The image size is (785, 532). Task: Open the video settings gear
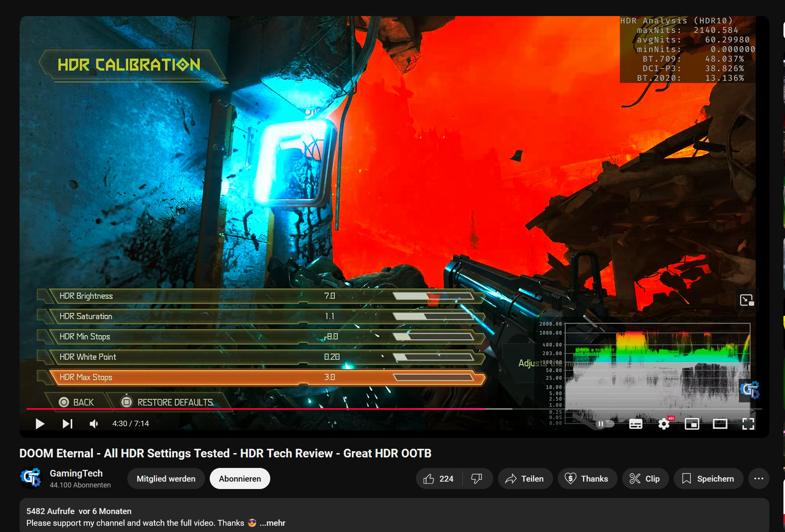tap(664, 424)
